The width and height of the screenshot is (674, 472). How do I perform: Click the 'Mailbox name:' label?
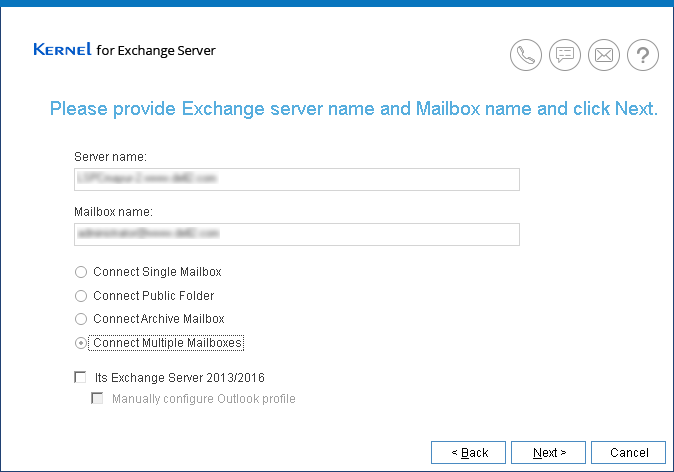pyautogui.click(x=113, y=212)
